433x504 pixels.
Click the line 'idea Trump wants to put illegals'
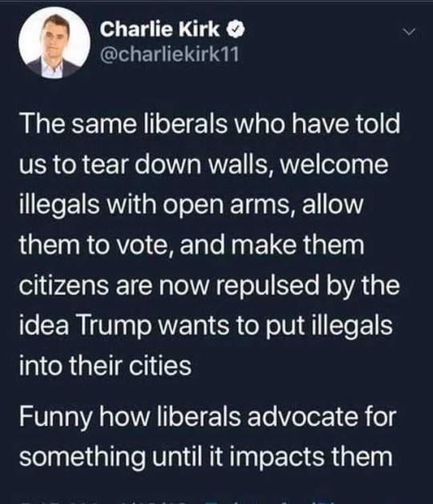coord(205,325)
